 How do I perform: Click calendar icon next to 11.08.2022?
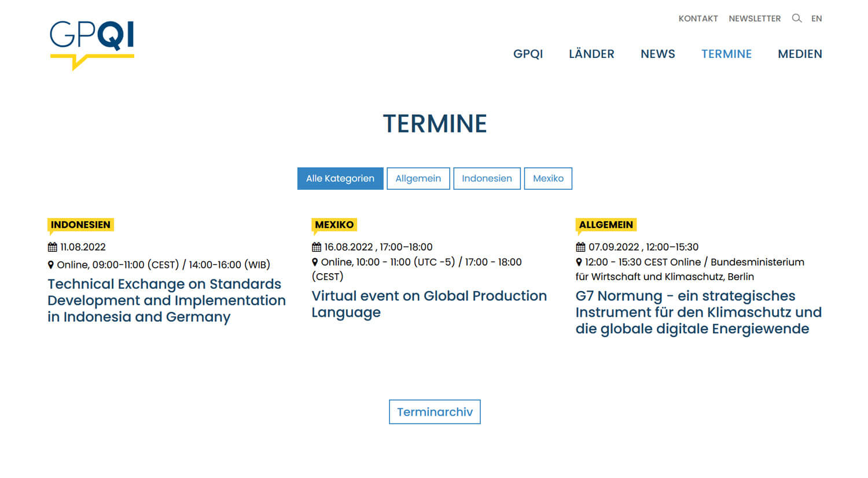(53, 247)
